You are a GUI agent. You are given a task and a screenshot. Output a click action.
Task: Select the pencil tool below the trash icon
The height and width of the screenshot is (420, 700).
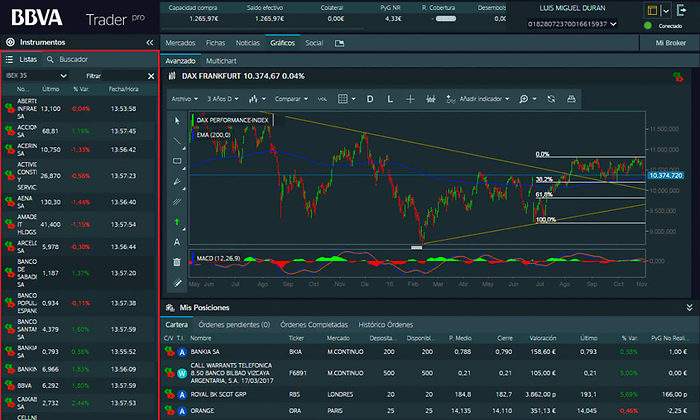pos(177,283)
